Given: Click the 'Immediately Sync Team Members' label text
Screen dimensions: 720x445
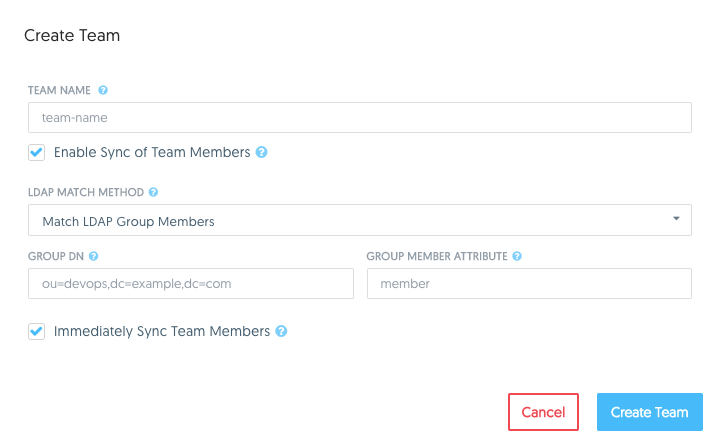Looking at the screenshot, I should coord(161,331).
